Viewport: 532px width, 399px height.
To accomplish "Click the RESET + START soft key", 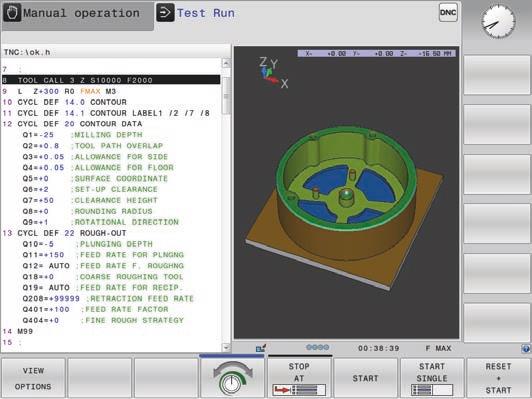I will pos(498,378).
